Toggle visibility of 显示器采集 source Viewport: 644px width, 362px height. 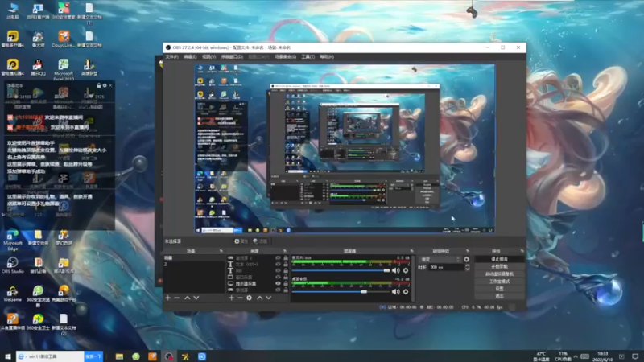pyautogui.click(x=278, y=283)
